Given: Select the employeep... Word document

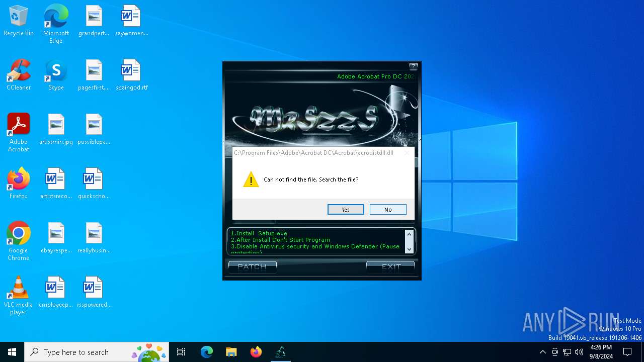Looking at the screenshot, I should 56,293.
